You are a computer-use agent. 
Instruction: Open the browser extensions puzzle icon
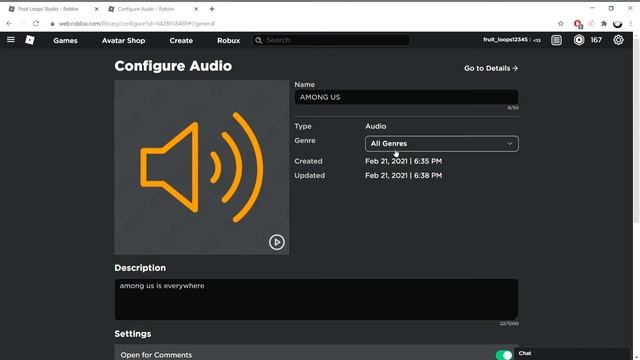click(x=604, y=24)
